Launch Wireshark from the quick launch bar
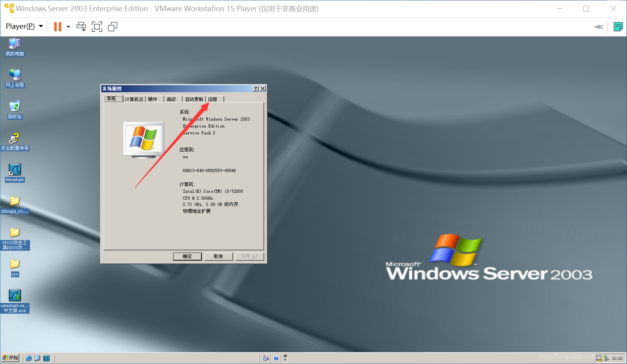This screenshot has width=627, height=364. [x=46, y=358]
